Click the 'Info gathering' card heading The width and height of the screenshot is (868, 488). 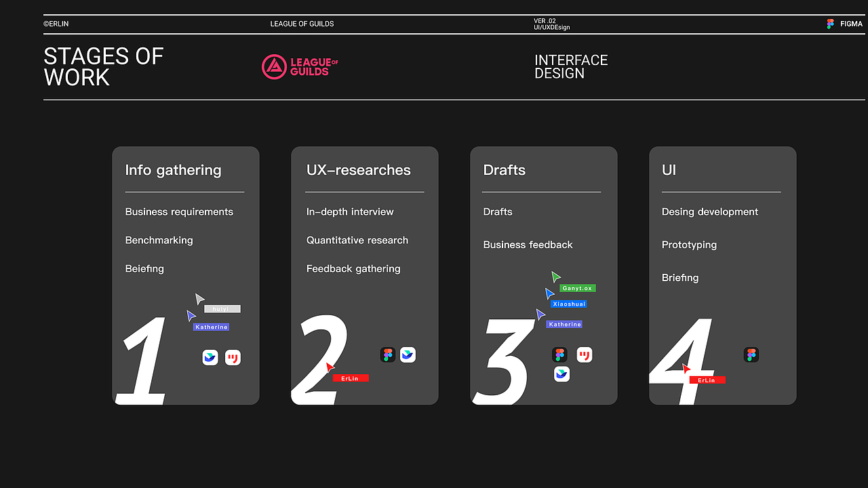tap(173, 170)
